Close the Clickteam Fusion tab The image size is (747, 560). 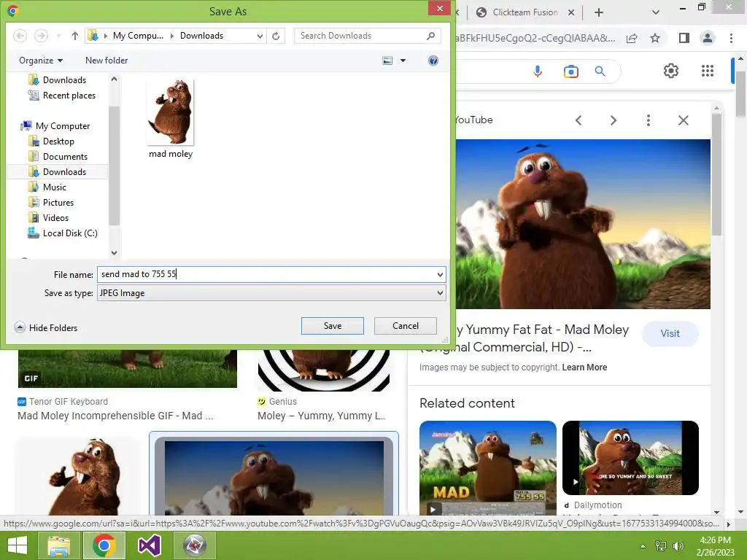click(x=570, y=13)
